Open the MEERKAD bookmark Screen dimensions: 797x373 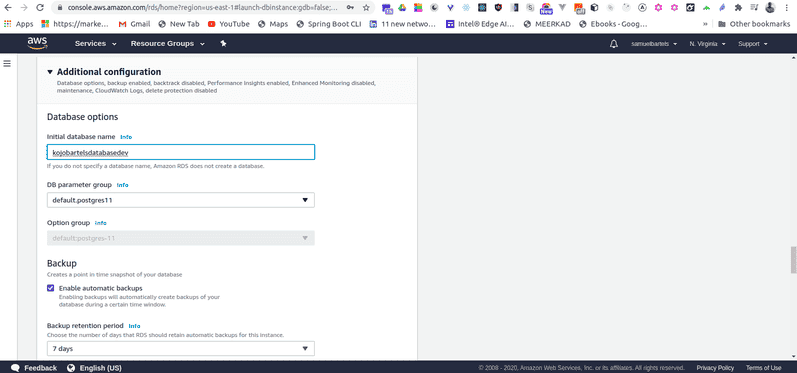pos(547,24)
